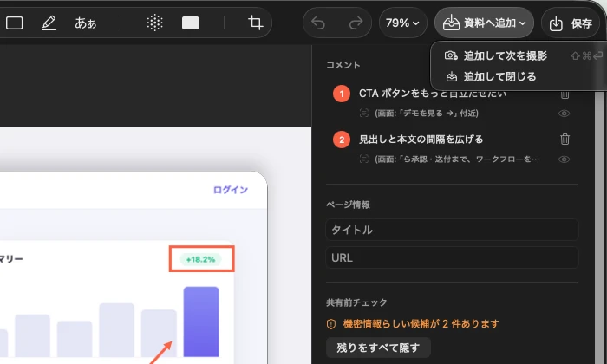Select comment 見出しと本文の間隔を広げる
The image size is (607, 364).
(x=421, y=140)
